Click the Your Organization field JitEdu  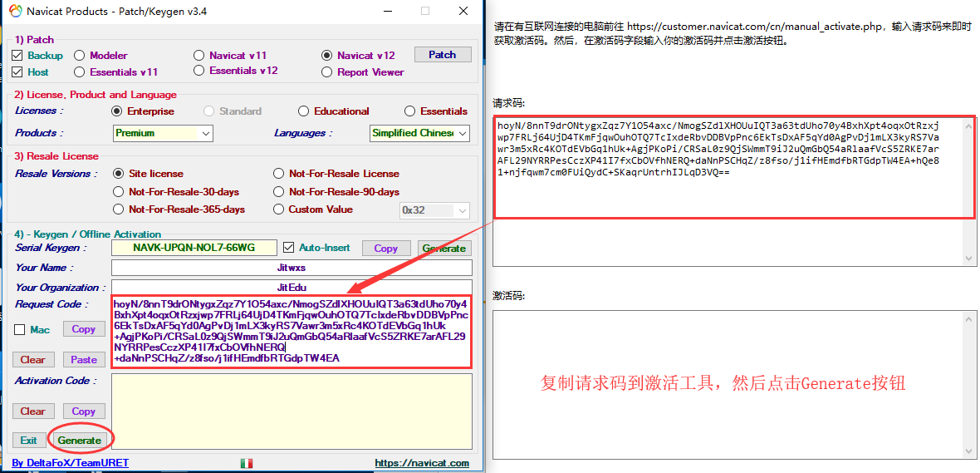(292, 288)
